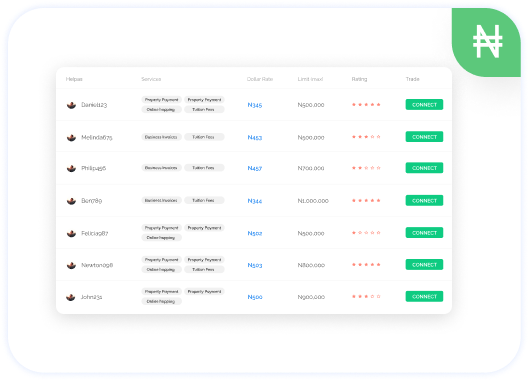Click the Rating column header
Image resolution: width=529 pixels, height=381 pixels.
point(359,79)
